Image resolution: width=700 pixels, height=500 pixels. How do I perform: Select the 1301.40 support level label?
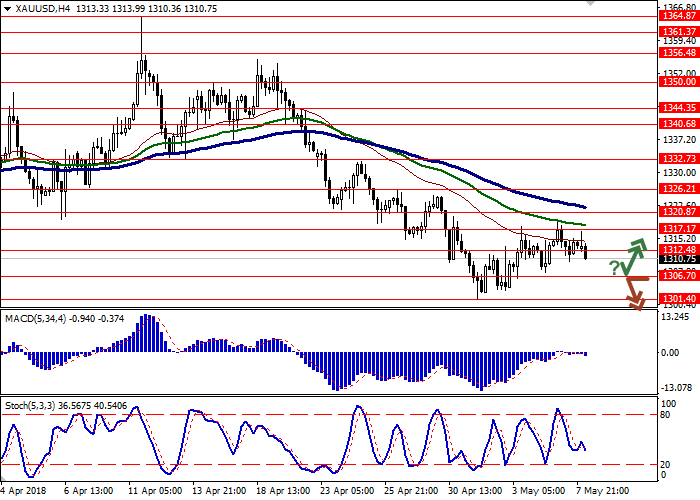[x=676, y=299]
